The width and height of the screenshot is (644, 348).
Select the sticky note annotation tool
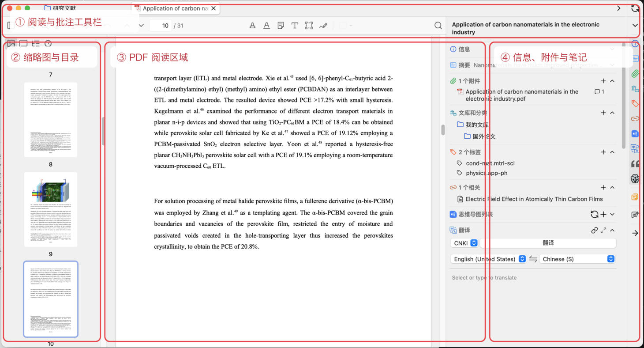(x=281, y=26)
